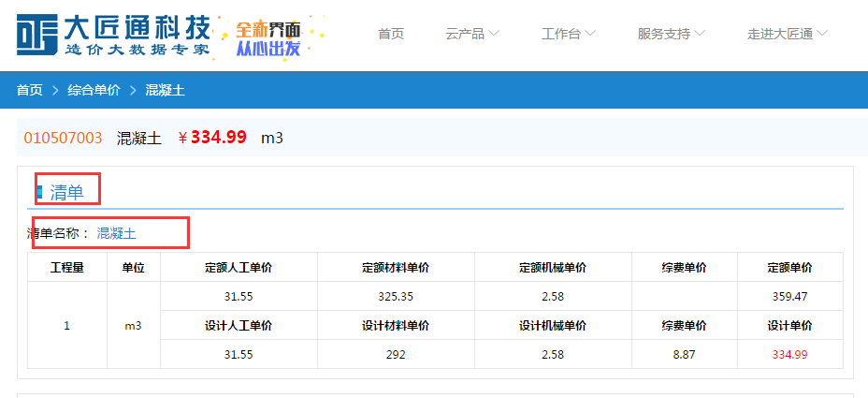The image size is (868, 398).
Task: Click the orange item code 010507003
Action: click(63, 138)
